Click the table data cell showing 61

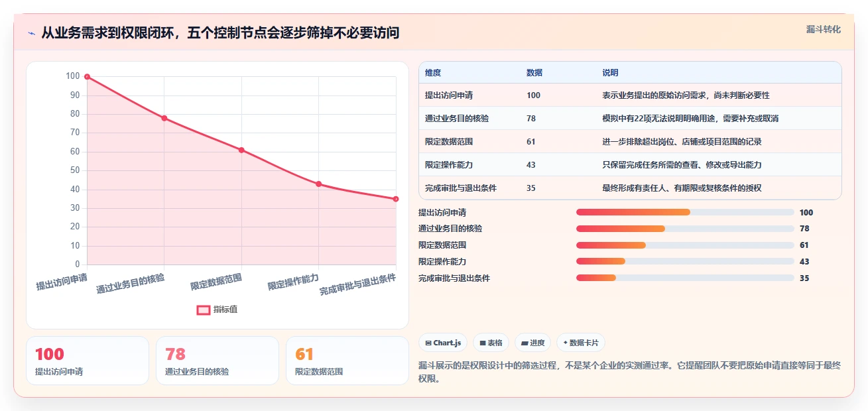point(531,142)
